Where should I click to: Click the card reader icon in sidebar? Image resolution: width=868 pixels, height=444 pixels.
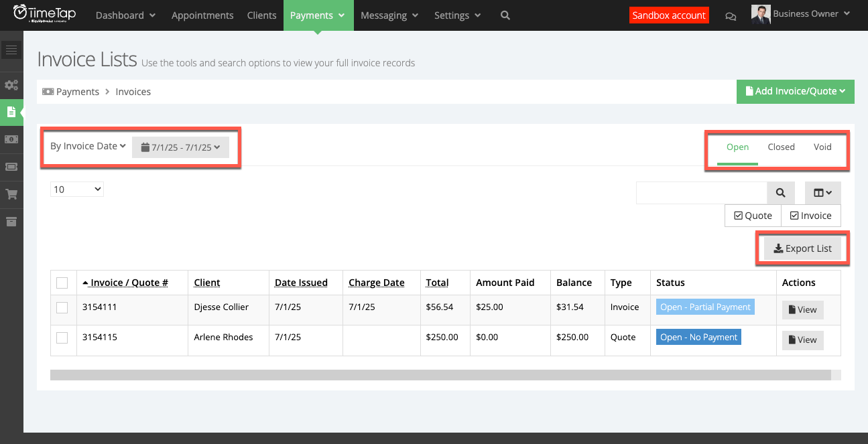click(11, 167)
